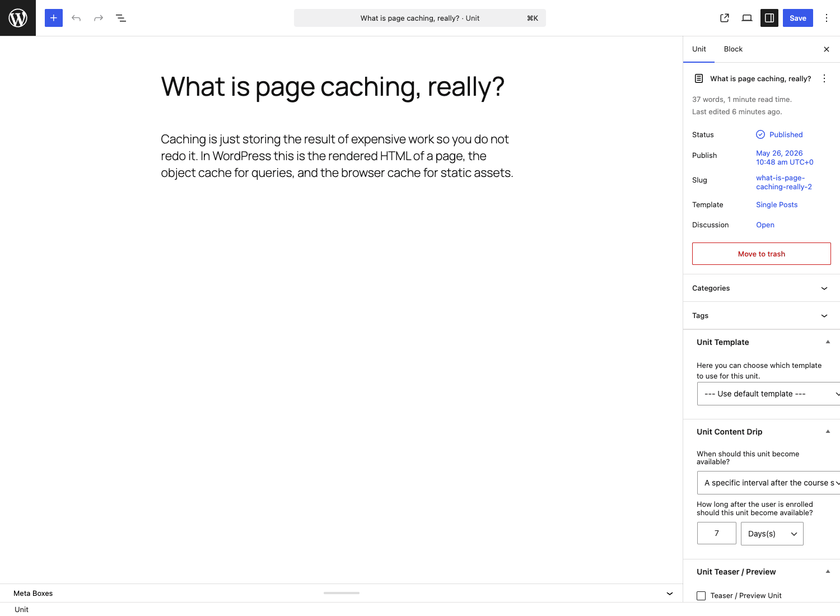Collapse the Unit Content Drip meta box
The width and height of the screenshot is (840, 616).
click(828, 431)
